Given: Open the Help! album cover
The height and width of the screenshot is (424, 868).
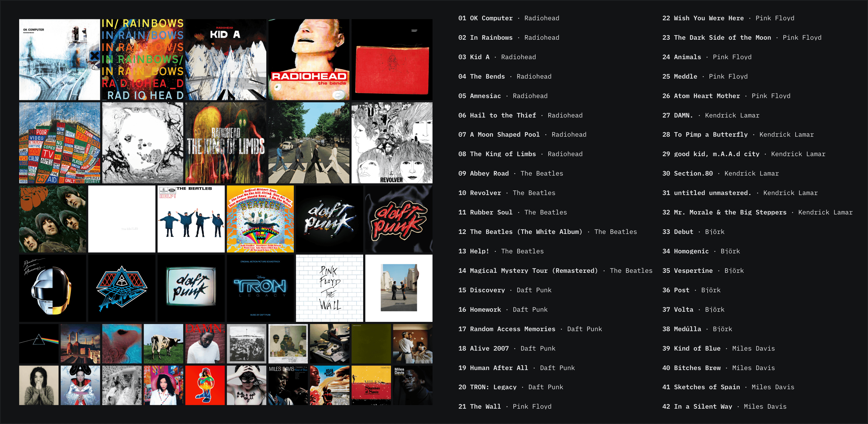Looking at the screenshot, I should [191, 219].
